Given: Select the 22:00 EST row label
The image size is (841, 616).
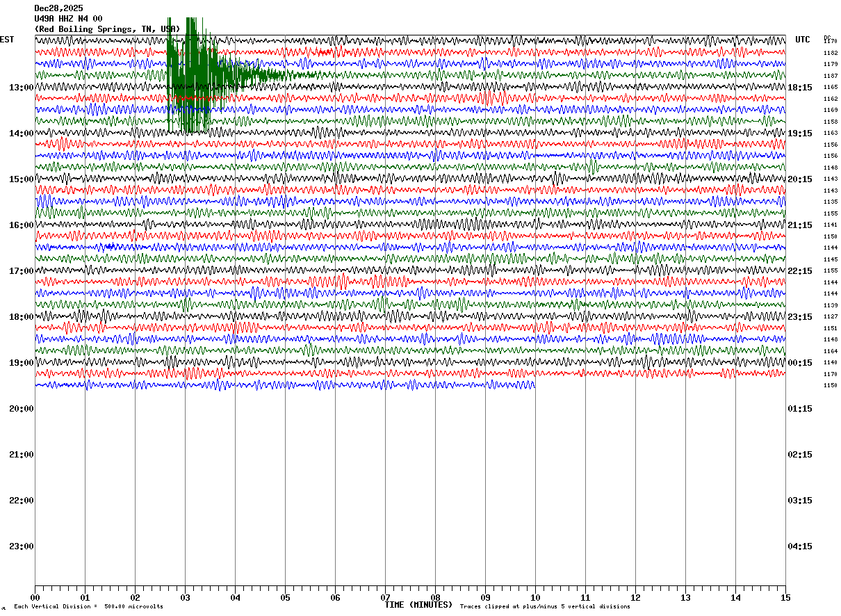Looking at the screenshot, I should coord(22,501).
